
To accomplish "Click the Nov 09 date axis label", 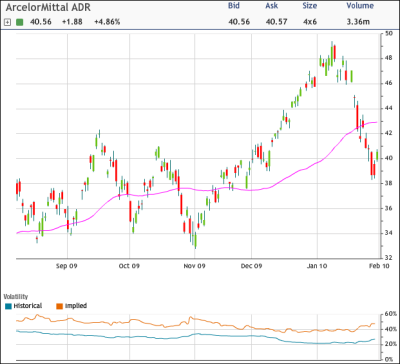I will [x=195, y=266].
